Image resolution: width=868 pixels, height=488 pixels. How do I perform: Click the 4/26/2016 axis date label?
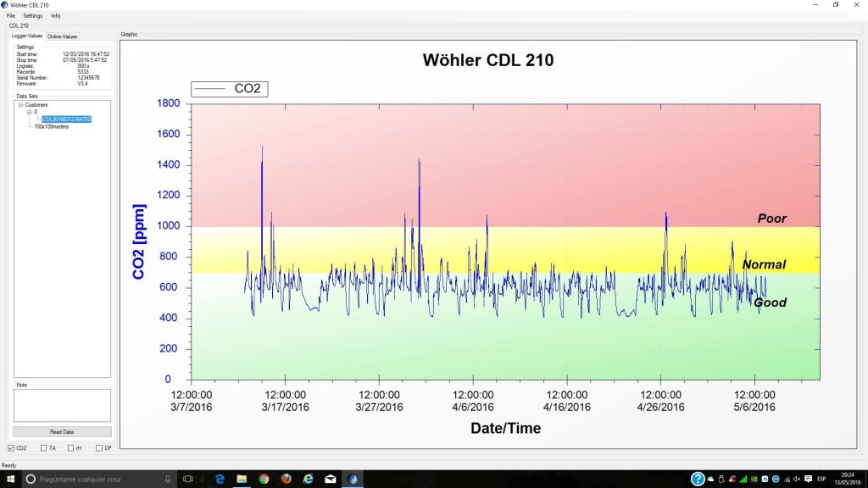click(660, 408)
